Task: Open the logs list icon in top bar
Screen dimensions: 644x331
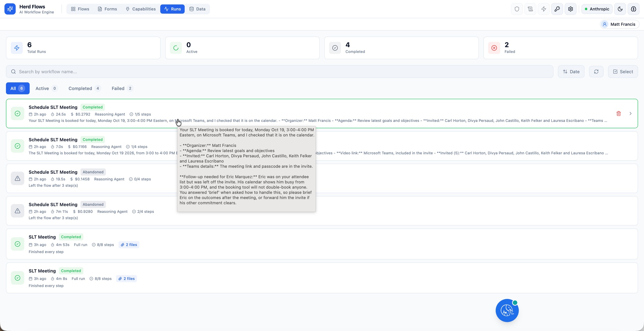Action: coord(530,9)
